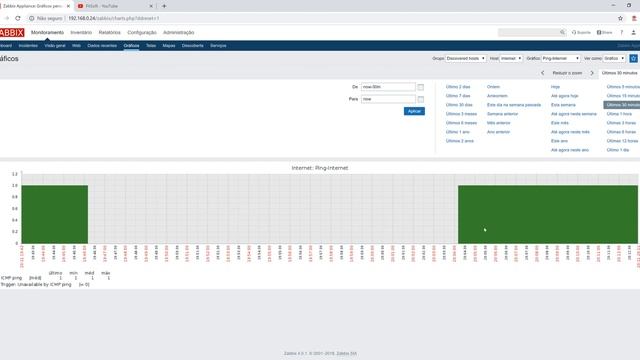Open the Administração menu
The width and height of the screenshot is (640, 360).
tap(178, 32)
